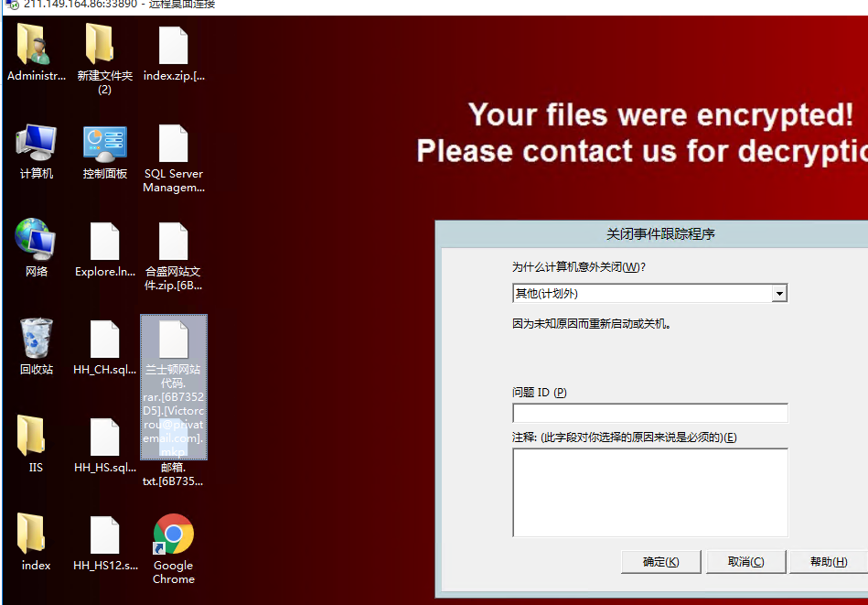Click the 其他(计划外) combo box
The image size is (868, 605).
coord(650,293)
